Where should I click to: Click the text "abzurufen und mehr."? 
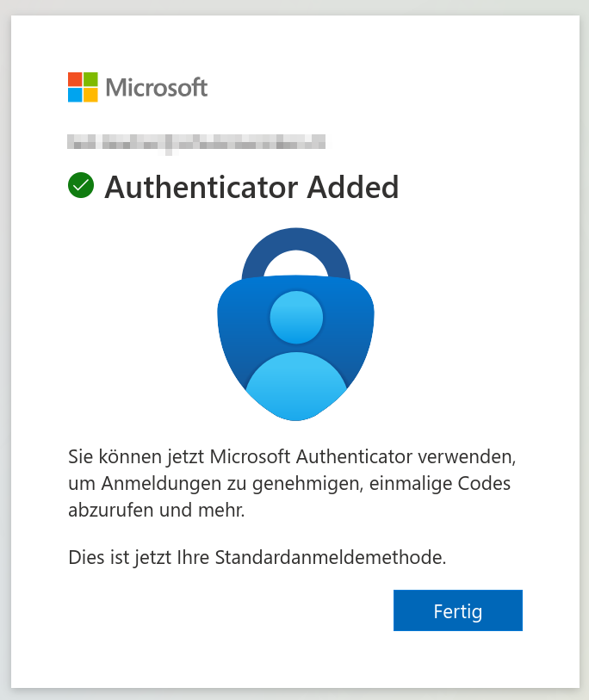(157, 510)
